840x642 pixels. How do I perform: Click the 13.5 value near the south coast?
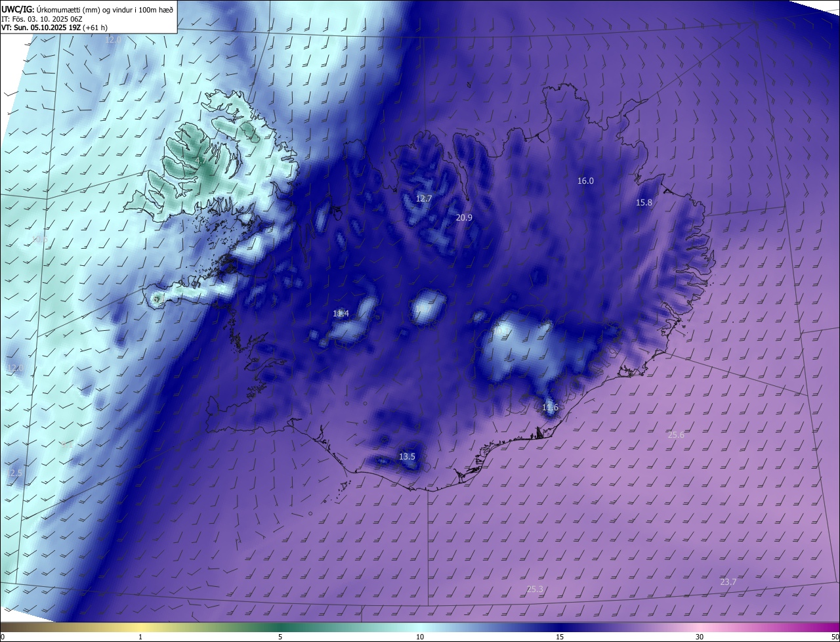407,456
